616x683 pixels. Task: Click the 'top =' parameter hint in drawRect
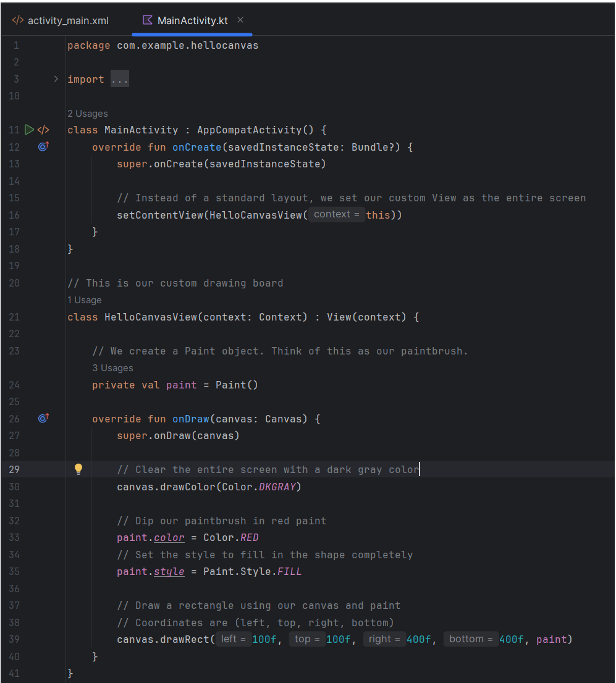pyautogui.click(x=307, y=639)
